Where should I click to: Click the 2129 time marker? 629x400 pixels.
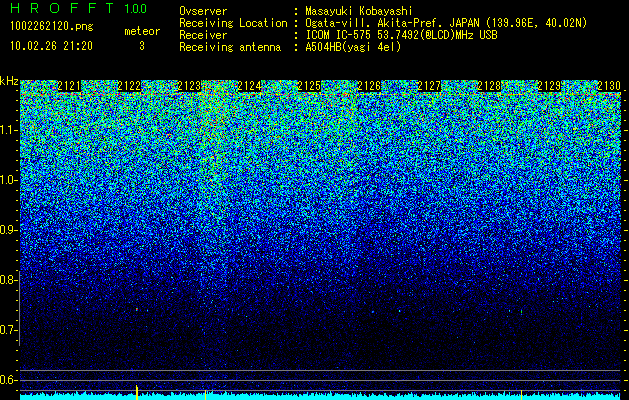tap(549, 86)
